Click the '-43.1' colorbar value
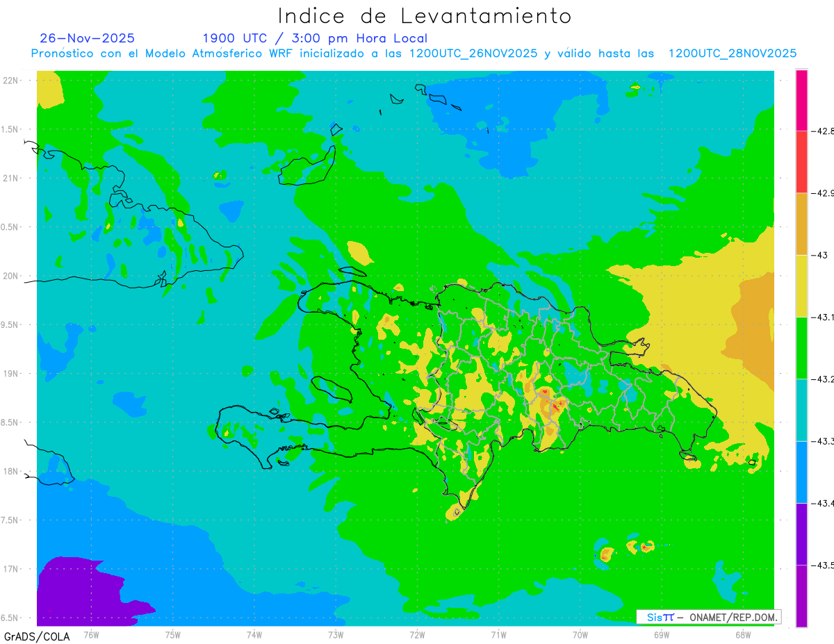 point(823,317)
